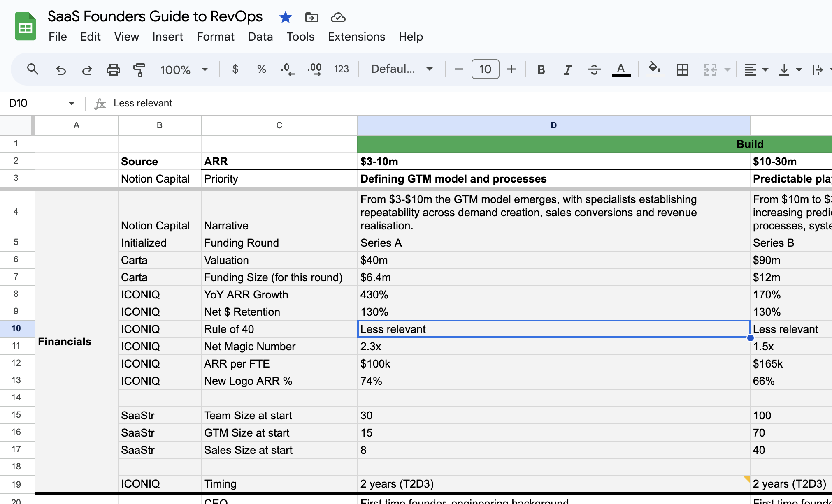
Task: Open the File menu
Action: point(58,37)
